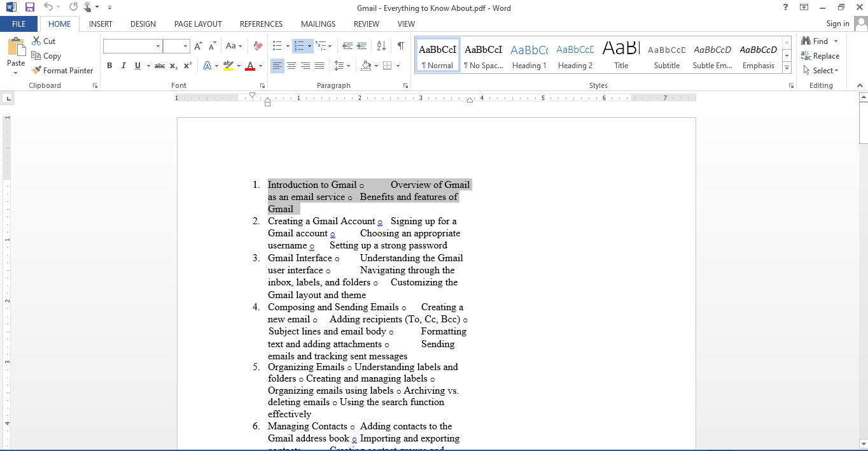The width and height of the screenshot is (868, 451).
Task: Click the Undo arrow icon
Action: (x=48, y=8)
